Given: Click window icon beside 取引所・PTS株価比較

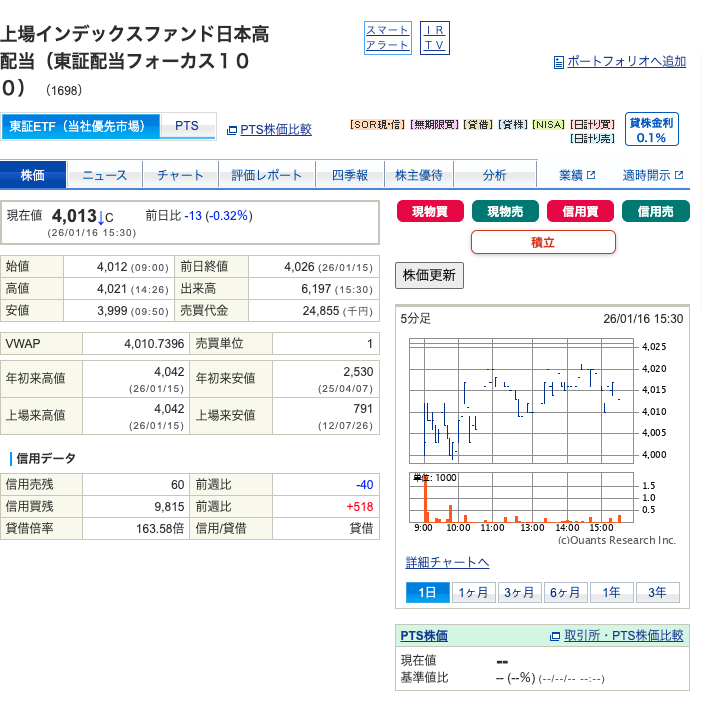Looking at the screenshot, I should coord(555,636).
